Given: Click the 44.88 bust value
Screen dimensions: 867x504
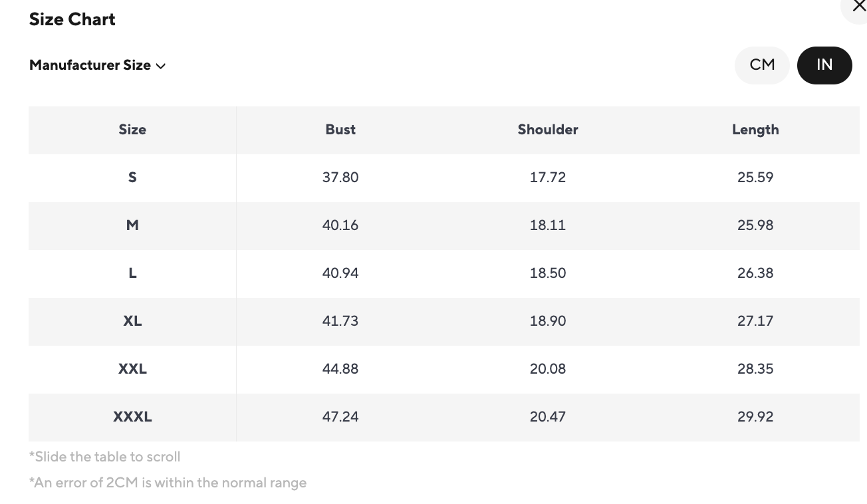Looking at the screenshot, I should [340, 369].
